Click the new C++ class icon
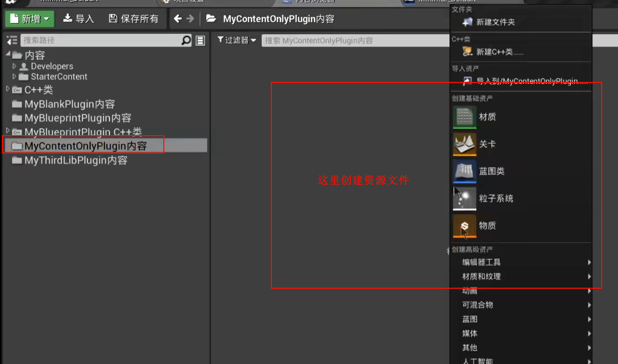This screenshot has width=618, height=364. (x=467, y=52)
